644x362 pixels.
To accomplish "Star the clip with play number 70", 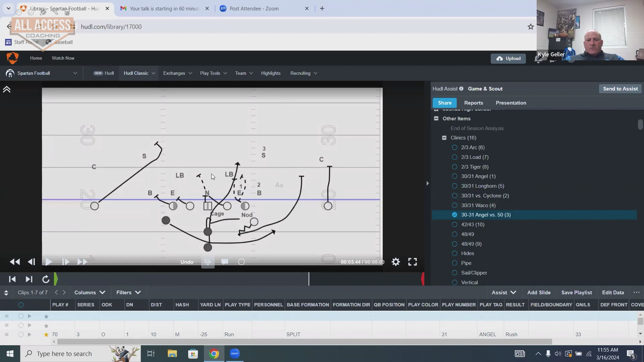I will point(46,335).
